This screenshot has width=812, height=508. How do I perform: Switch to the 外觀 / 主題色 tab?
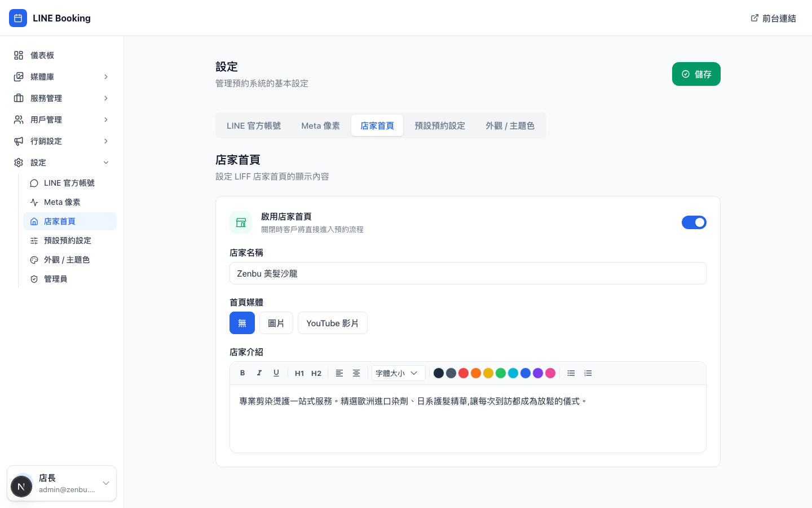[510, 125]
